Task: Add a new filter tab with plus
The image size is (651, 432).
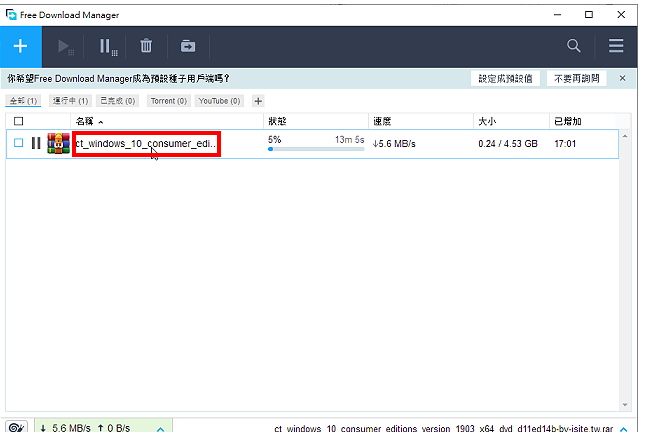Action: 258,101
